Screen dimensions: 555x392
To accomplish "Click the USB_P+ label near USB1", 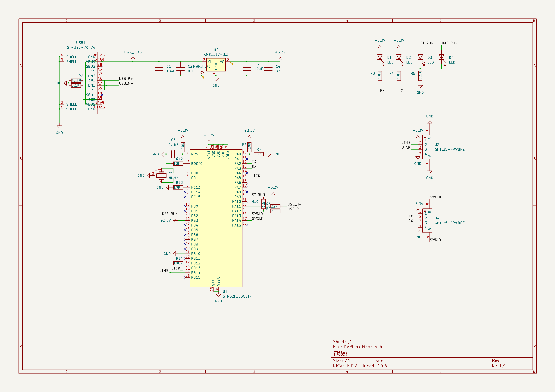I will point(126,78).
